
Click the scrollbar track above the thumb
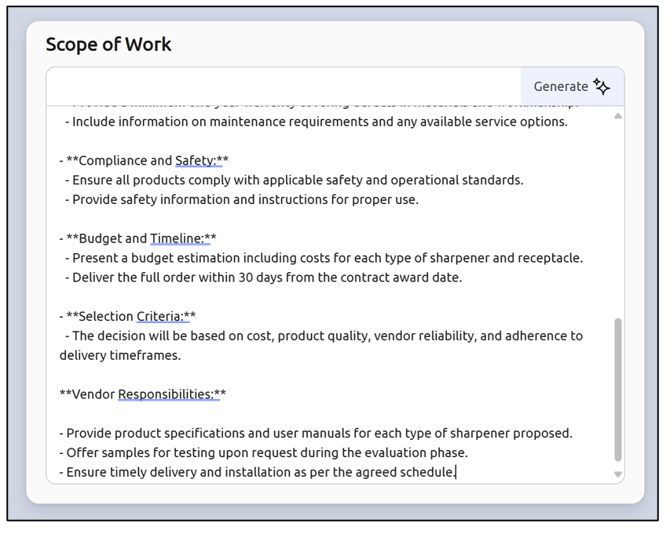tap(617, 220)
